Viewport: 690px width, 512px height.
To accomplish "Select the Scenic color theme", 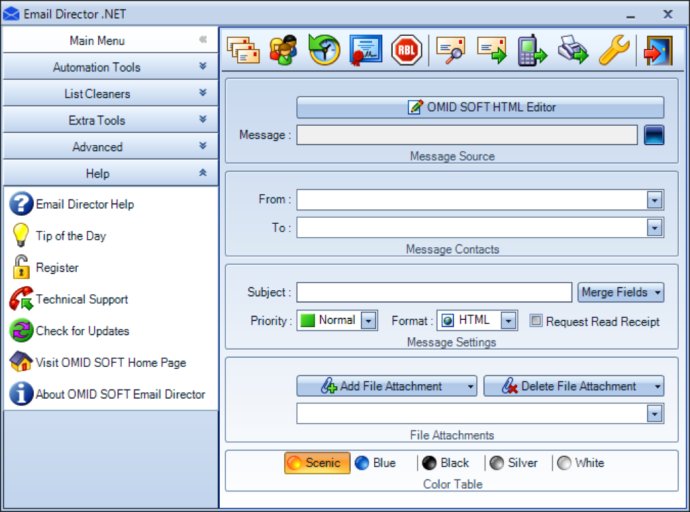I will (317, 463).
